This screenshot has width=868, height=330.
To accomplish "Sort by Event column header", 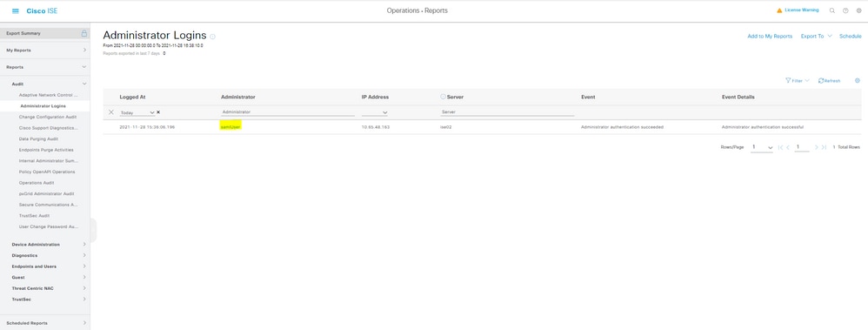I will tap(588, 97).
